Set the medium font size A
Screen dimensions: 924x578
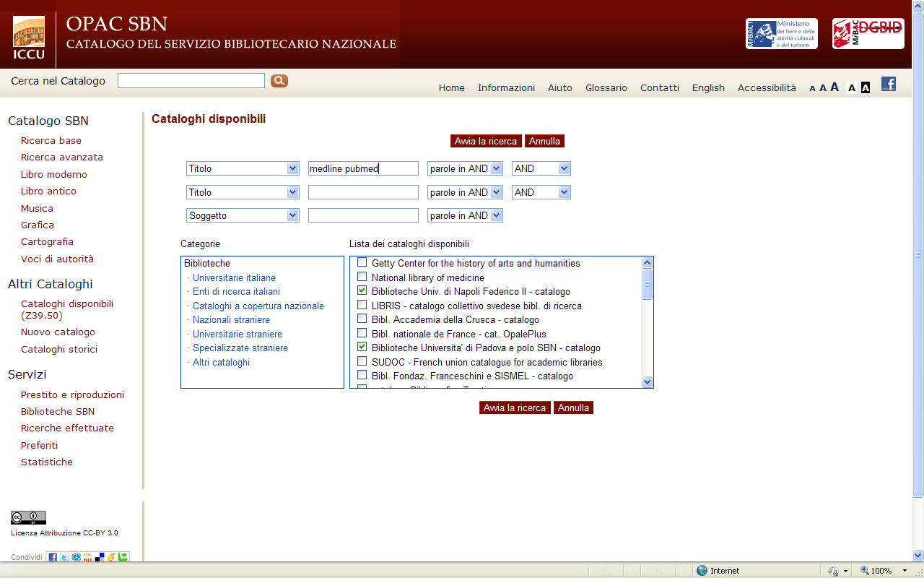click(x=823, y=87)
